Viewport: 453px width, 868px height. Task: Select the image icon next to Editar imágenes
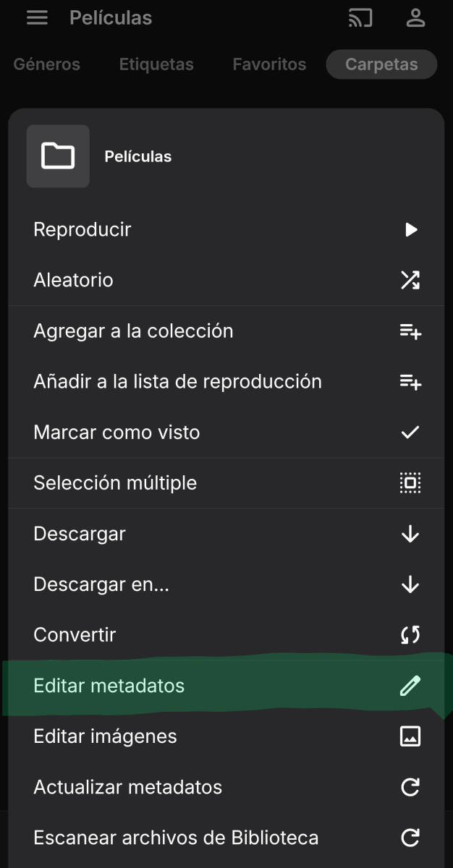410,736
